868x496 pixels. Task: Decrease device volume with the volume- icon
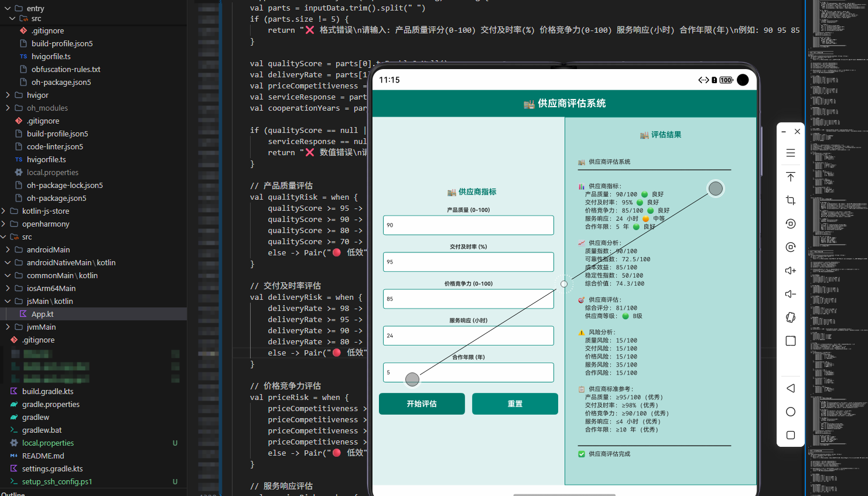tap(791, 293)
